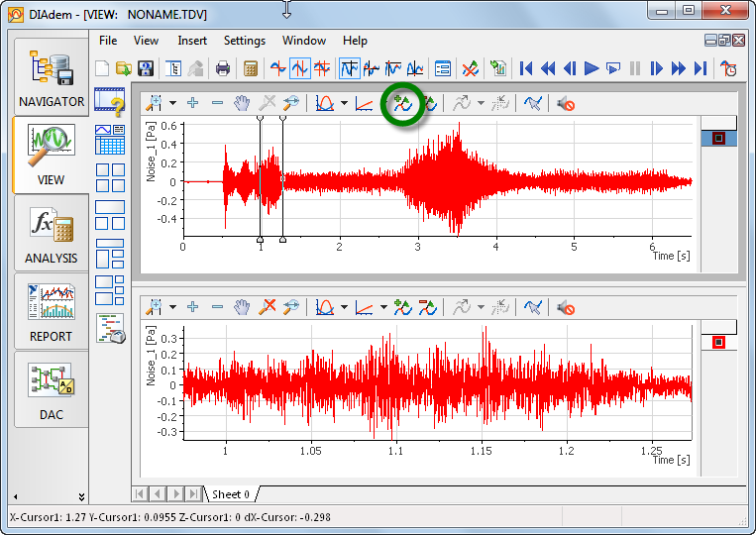Expand the axis dropdown arrow in lower graph toolbar
This screenshot has width=756, height=535.
[x=383, y=309]
